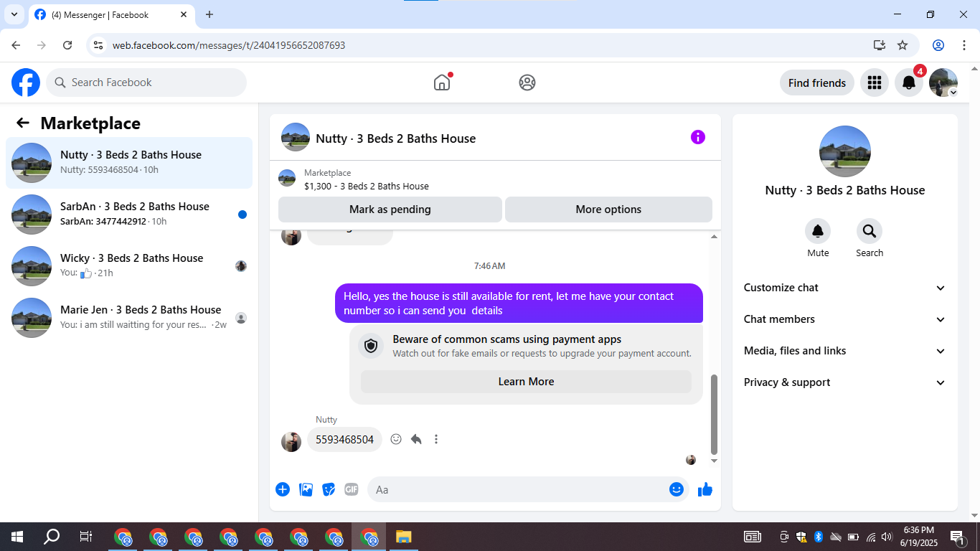Viewport: 980px width, 551px height.
Task: View site information icon in address bar
Action: [99, 45]
